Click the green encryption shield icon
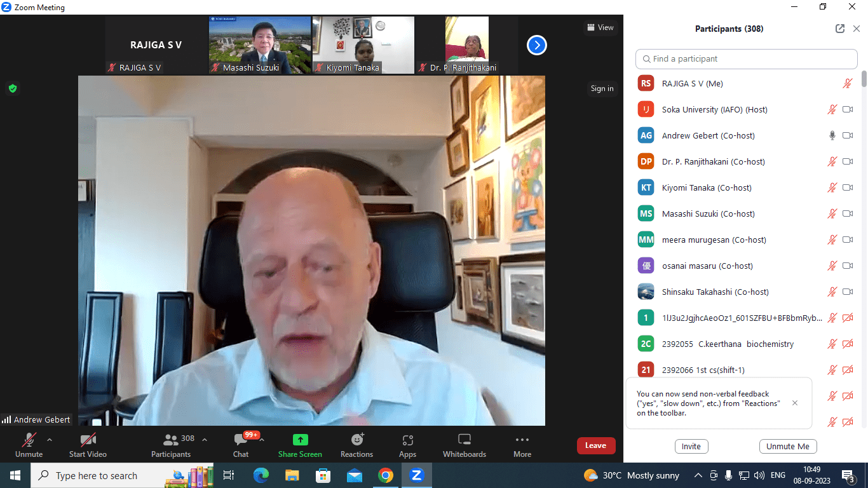The height and width of the screenshot is (488, 868). coord(12,88)
